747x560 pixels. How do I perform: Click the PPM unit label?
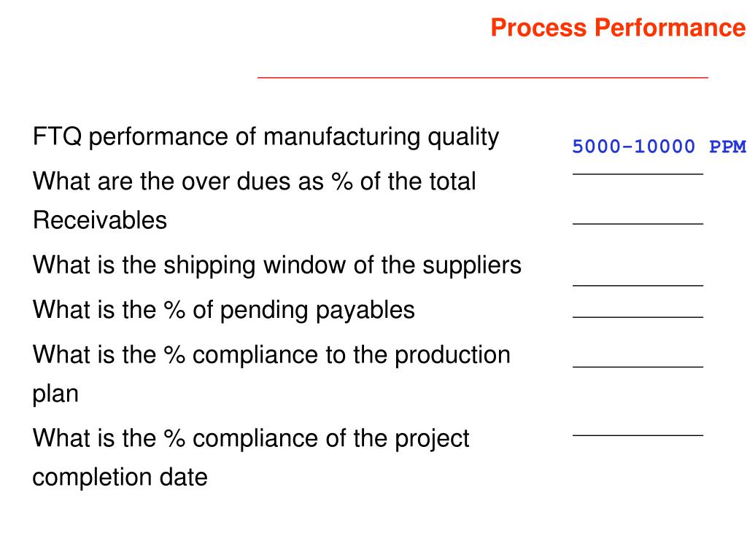coord(727,146)
